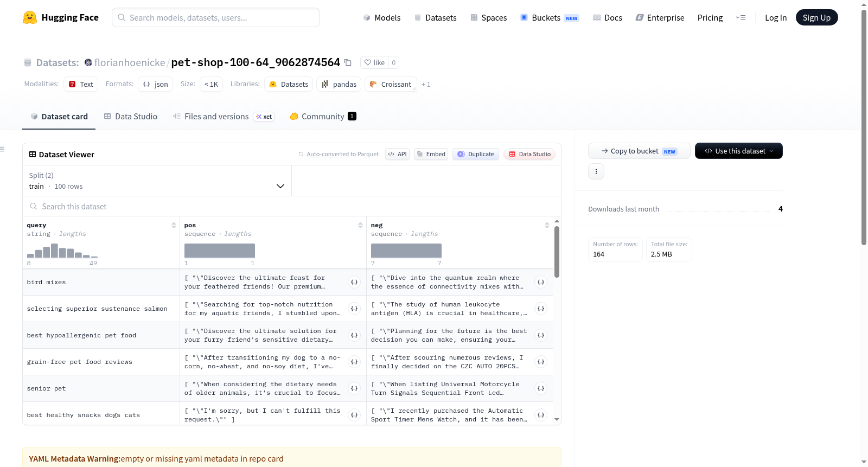Switch to the Dataset card tab
868x467 pixels.
click(59, 116)
